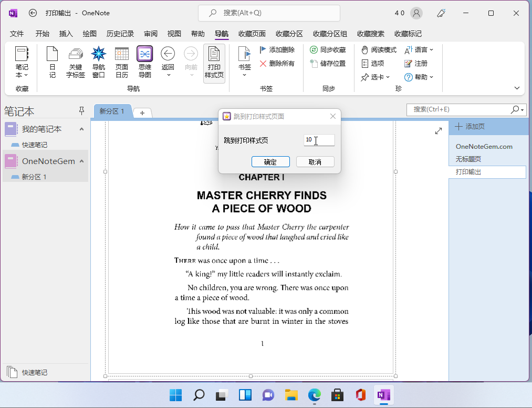
Task: Collapse 我的笔记本 notebook
Action: click(81, 129)
